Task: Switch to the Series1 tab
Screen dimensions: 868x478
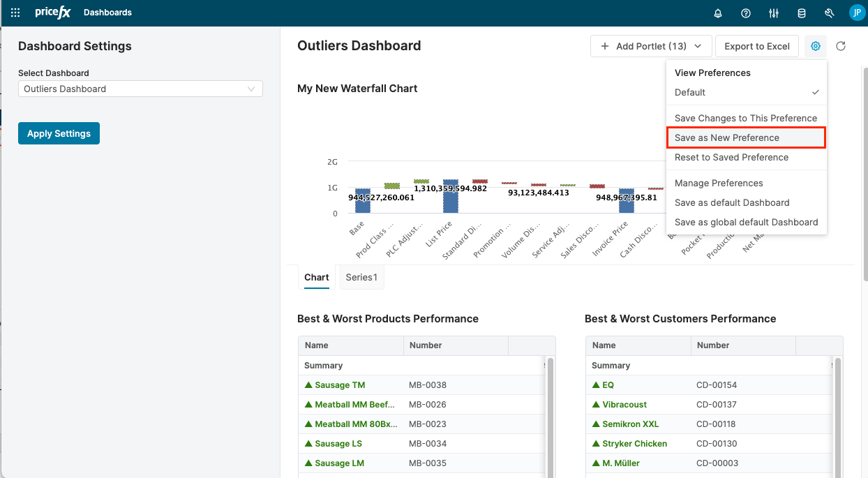Action: click(361, 277)
